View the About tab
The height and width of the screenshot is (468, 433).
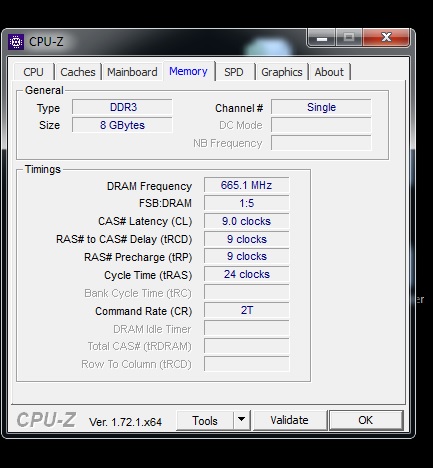coord(329,72)
